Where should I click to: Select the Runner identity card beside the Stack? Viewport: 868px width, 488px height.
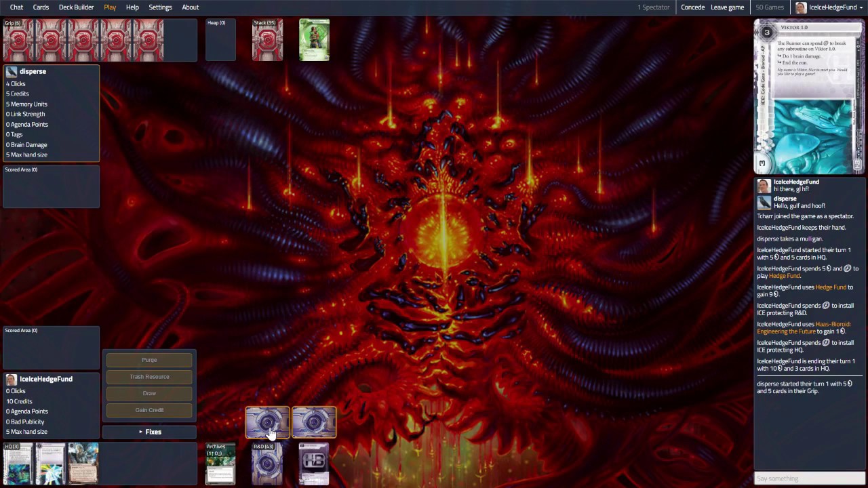(314, 40)
